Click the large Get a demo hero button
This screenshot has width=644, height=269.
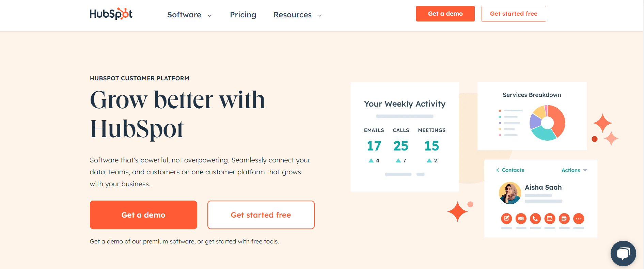[143, 215]
